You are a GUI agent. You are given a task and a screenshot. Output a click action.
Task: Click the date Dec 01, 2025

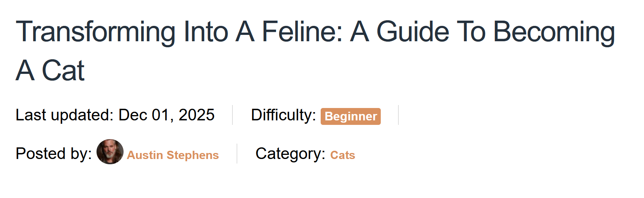pyautogui.click(x=166, y=115)
